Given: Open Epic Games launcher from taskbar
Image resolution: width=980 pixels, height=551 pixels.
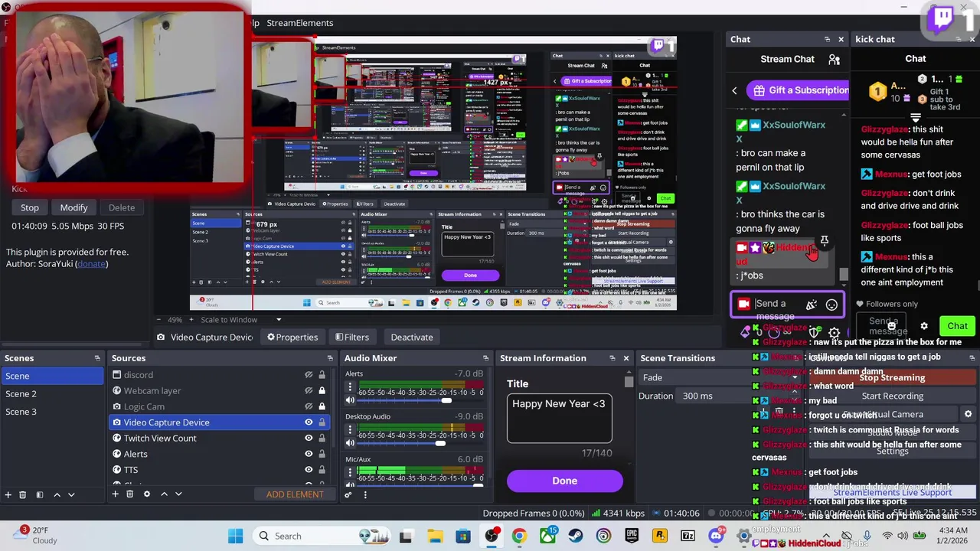Looking at the screenshot, I should point(632,536).
